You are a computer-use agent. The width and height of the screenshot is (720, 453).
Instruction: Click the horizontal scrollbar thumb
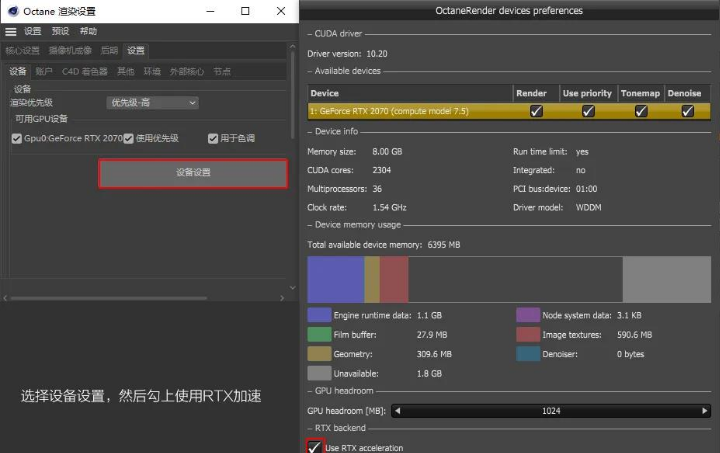109,298
